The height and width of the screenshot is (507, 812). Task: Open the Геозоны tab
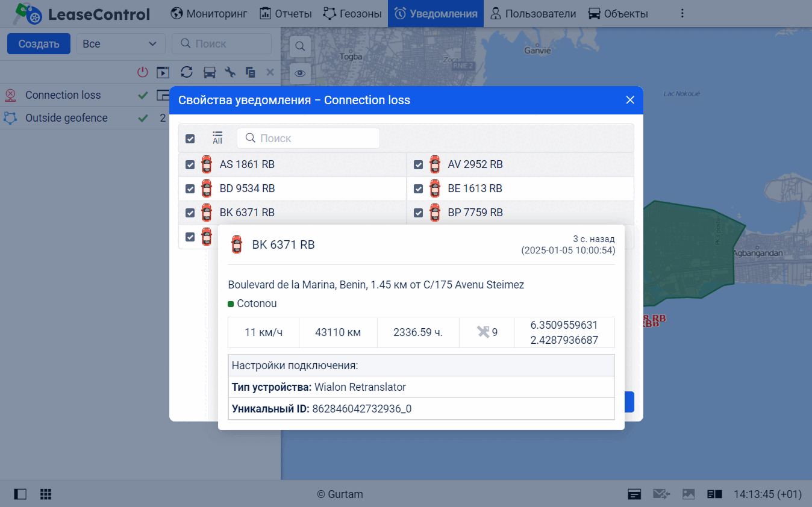click(352, 13)
